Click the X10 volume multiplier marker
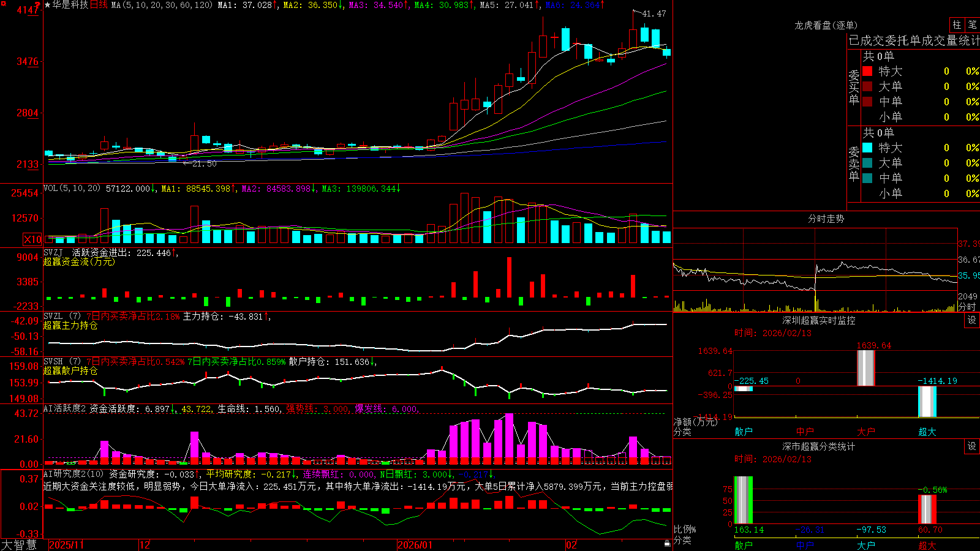The image size is (980, 551). (x=32, y=239)
